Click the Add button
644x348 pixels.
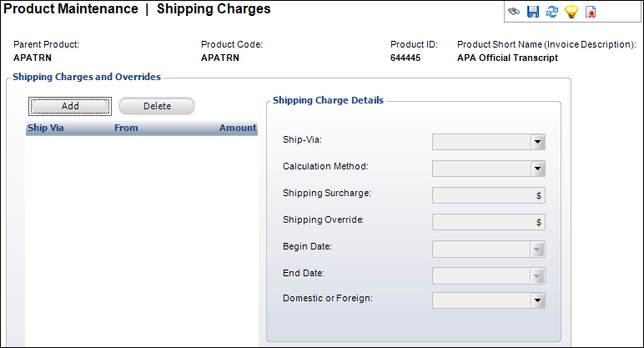[x=70, y=107]
